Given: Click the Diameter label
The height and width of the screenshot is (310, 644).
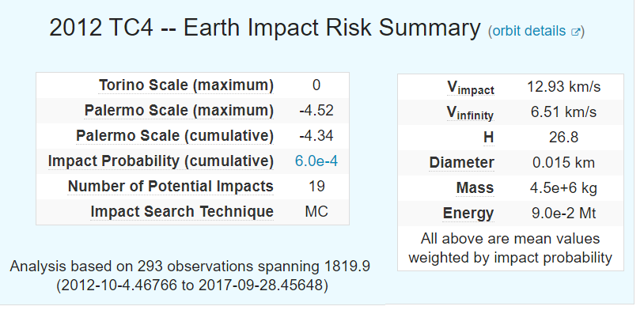Looking at the screenshot, I should click(462, 163).
